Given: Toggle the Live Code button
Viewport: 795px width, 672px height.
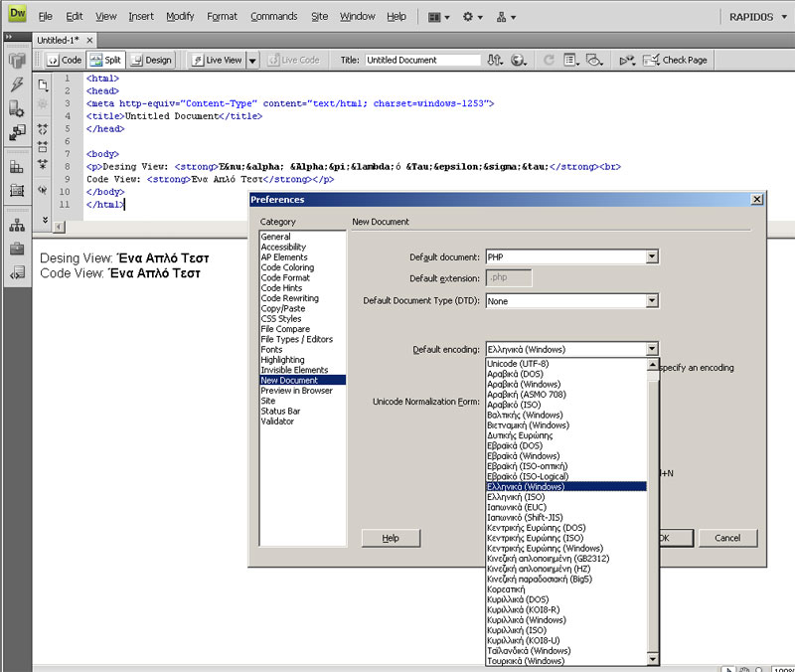Looking at the screenshot, I should (x=294, y=61).
